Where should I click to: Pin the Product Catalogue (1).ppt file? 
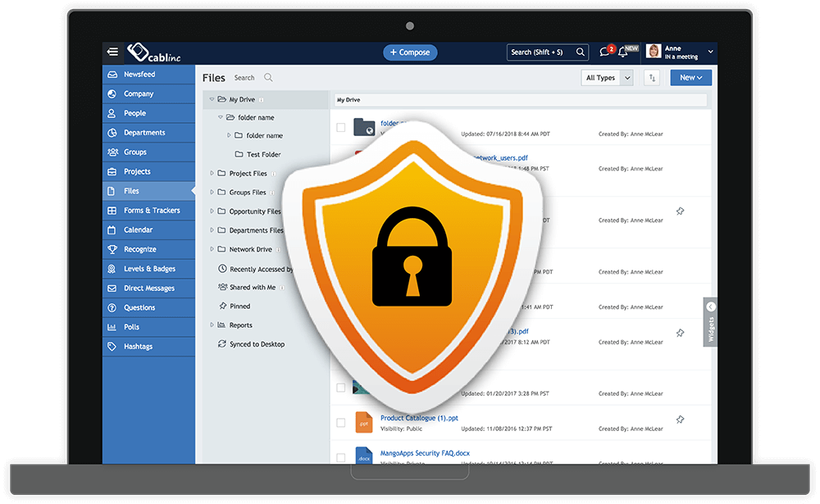pyautogui.click(x=680, y=420)
